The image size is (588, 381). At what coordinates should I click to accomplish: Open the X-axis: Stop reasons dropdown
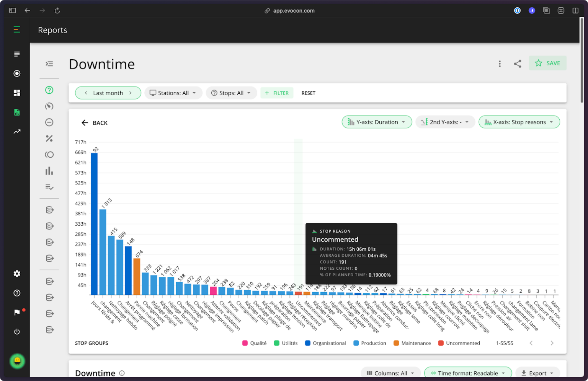(x=519, y=122)
